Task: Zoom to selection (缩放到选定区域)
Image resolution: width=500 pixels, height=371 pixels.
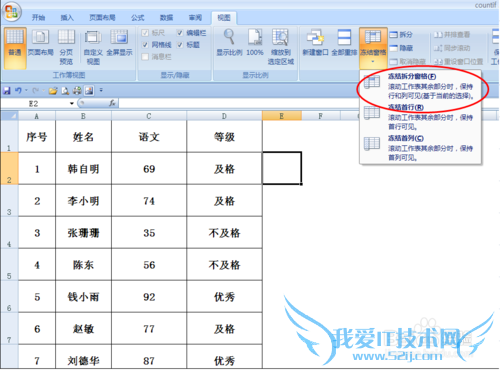Action: (x=281, y=47)
